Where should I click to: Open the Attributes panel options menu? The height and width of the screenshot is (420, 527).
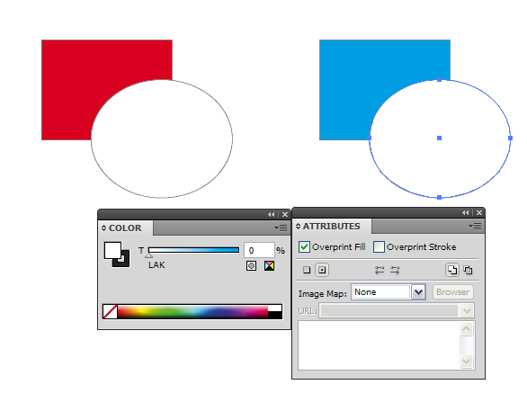click(x=475, y=226)
